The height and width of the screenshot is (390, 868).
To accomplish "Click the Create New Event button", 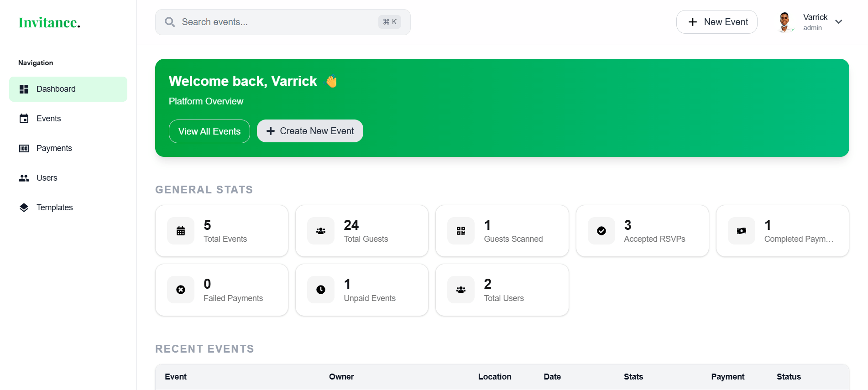I will click(310, 131).
